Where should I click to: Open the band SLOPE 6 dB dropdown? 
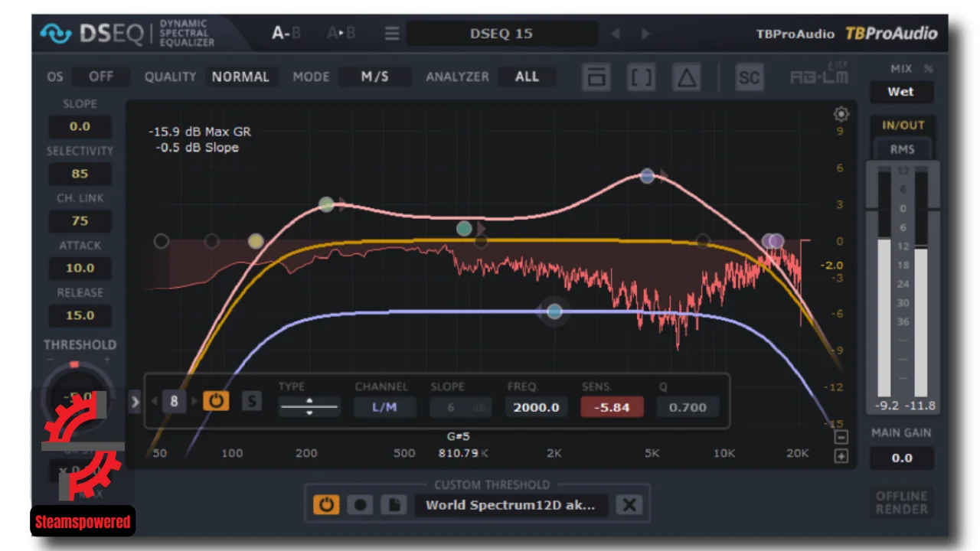point(460,407)
